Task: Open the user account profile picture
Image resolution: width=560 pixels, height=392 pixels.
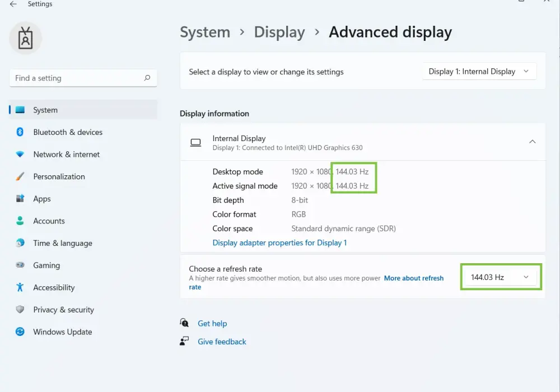Action: tap(25, 38)
